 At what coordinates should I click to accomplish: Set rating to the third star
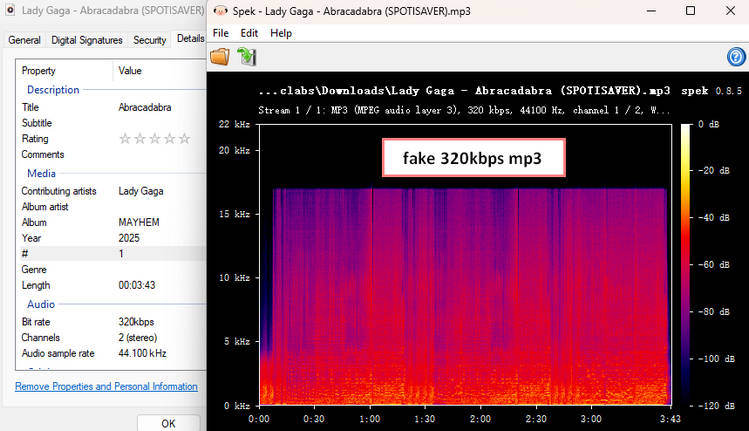tap(155, 139)
